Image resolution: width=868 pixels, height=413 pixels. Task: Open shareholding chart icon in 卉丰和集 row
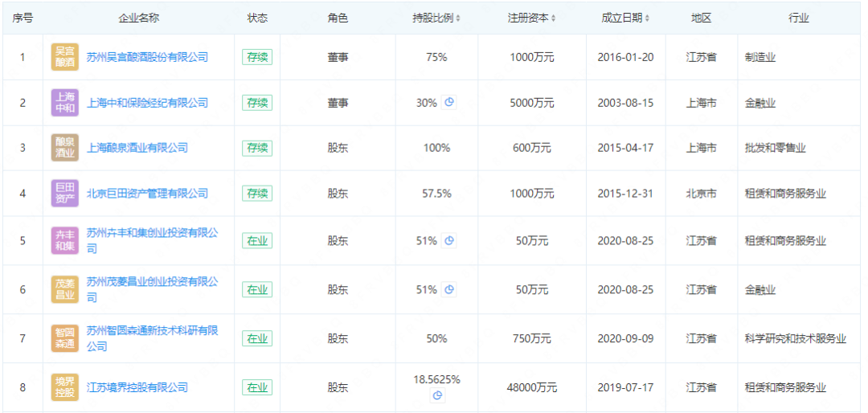point(449,241)
